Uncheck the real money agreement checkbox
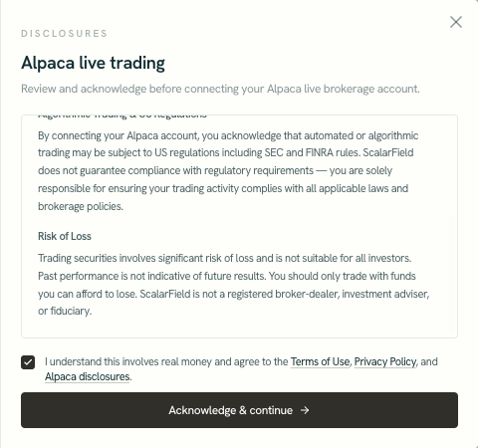478x448 pixels. point(28,362)
